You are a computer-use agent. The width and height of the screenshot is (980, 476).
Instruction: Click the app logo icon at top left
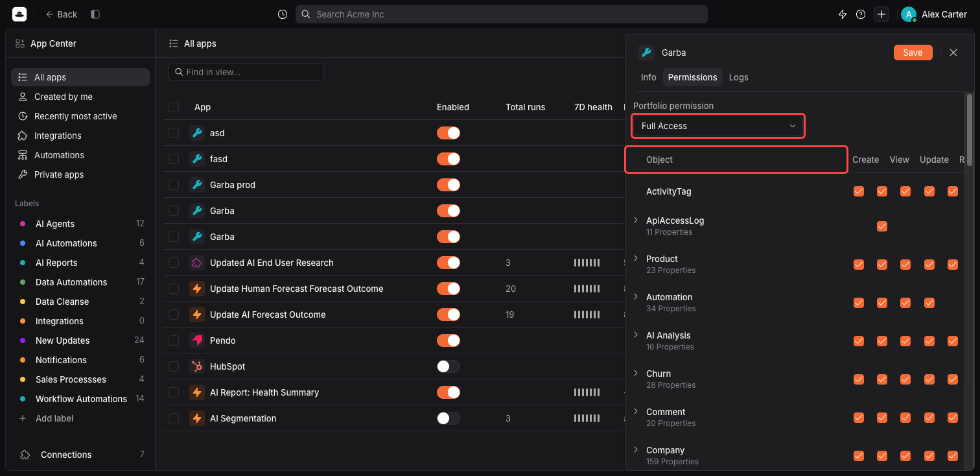point(19,14)
